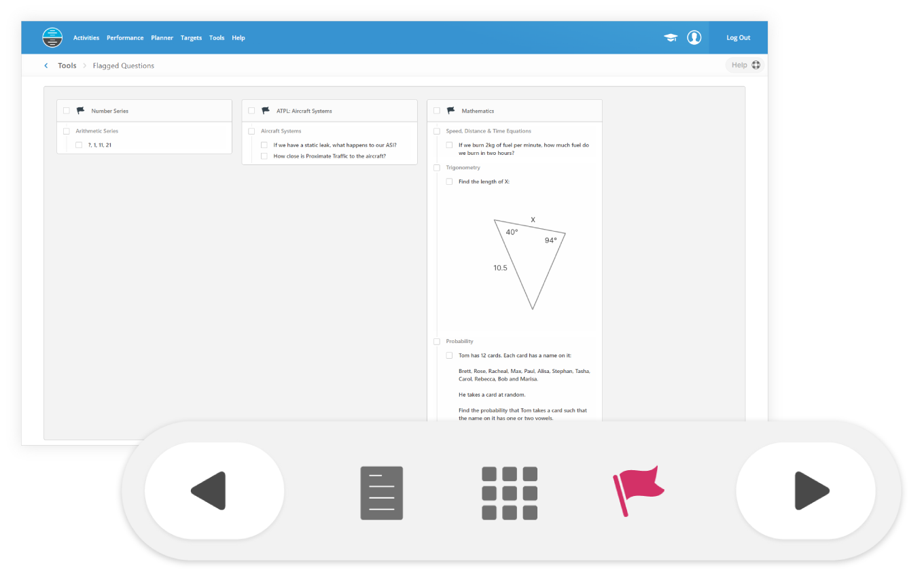Viewport: 924px width, 587px height.
Task: Click the previous arrow button
Action: pos(214,491)
